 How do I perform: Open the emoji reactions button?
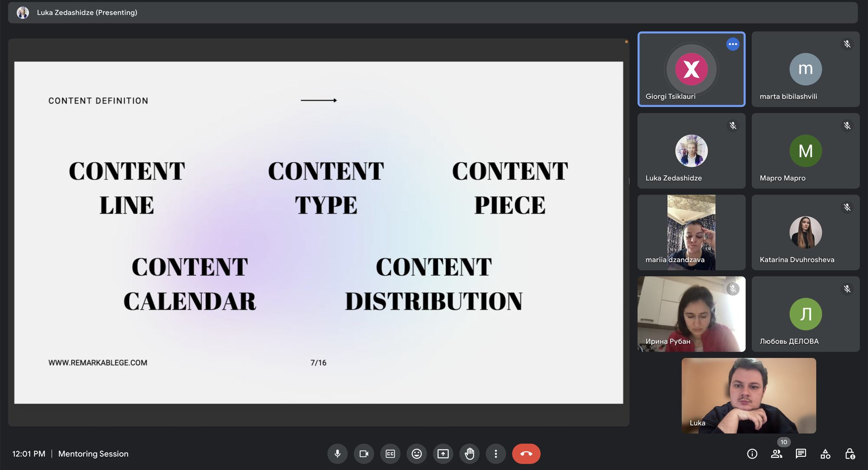click(417, 454)
